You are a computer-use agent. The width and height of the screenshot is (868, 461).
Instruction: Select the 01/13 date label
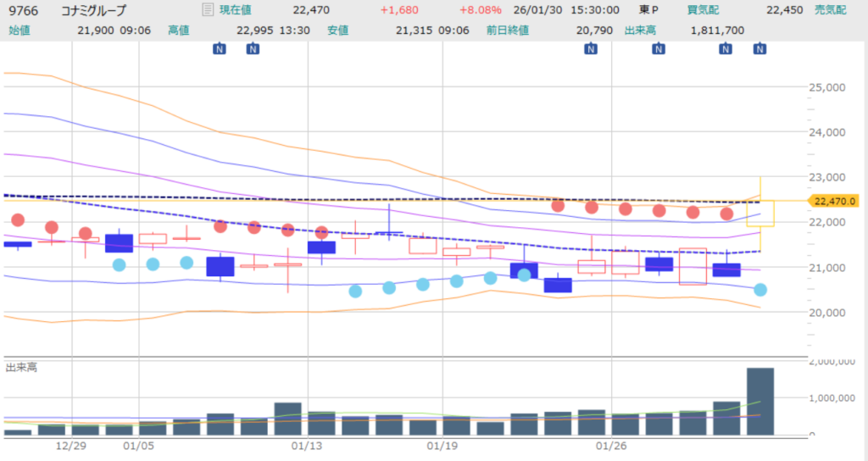point(308,446)
